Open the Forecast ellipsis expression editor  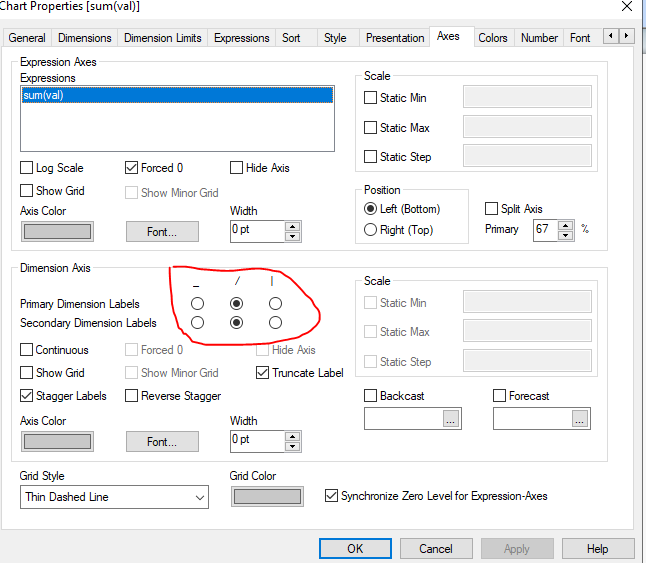[579, 419]
